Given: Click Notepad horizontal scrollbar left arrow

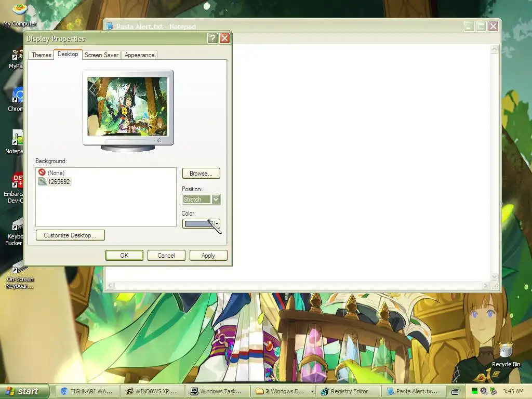Looking at the screenshot, I should [x=110, y=286].
